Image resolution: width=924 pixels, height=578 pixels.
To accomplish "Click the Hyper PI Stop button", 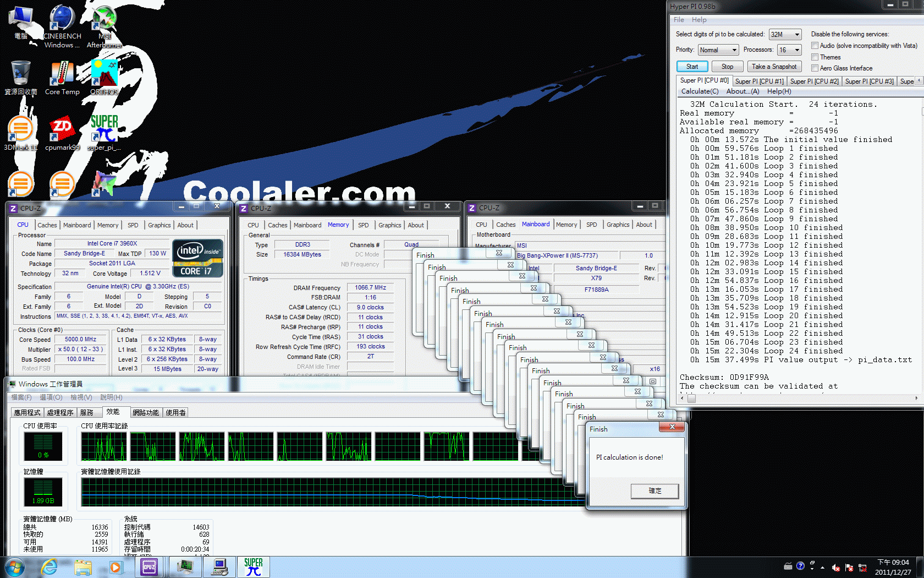I will pyautogui.click(x=727, y=67).
